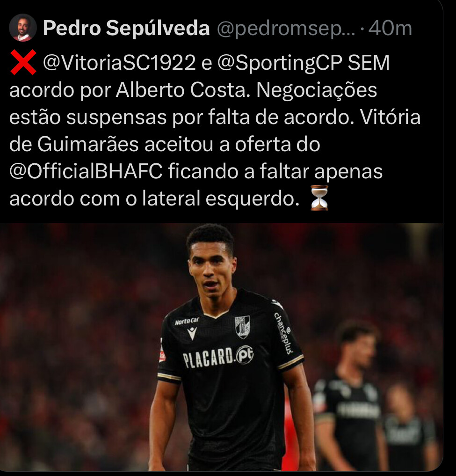Open the 40m tweet timestamp

(390, 28)
